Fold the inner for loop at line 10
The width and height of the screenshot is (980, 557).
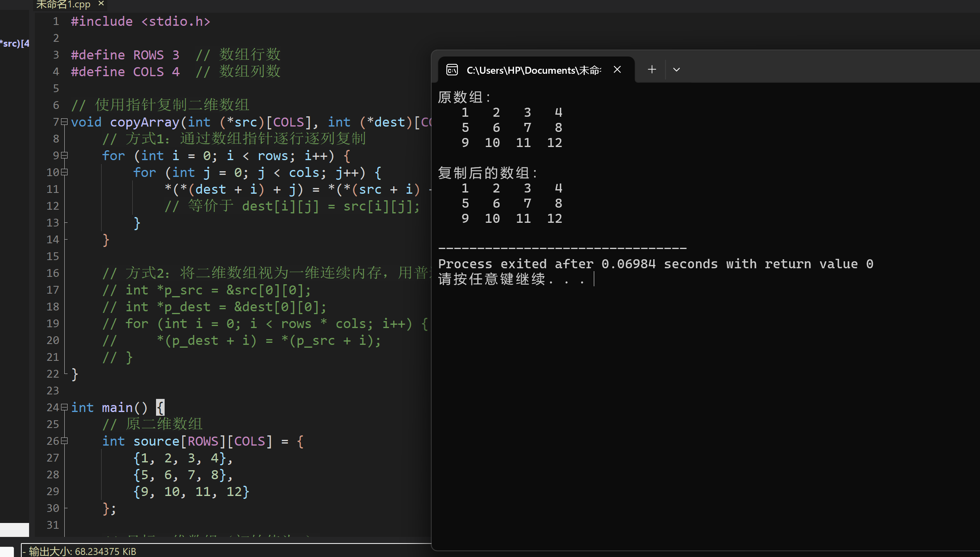64,172
